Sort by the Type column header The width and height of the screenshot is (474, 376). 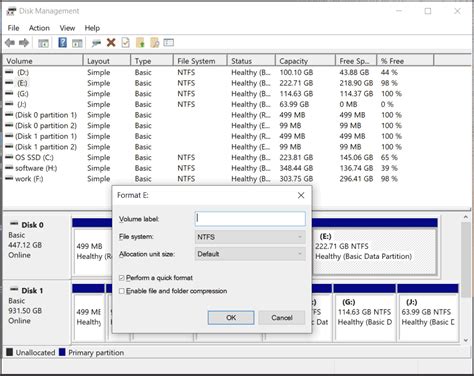152,61
